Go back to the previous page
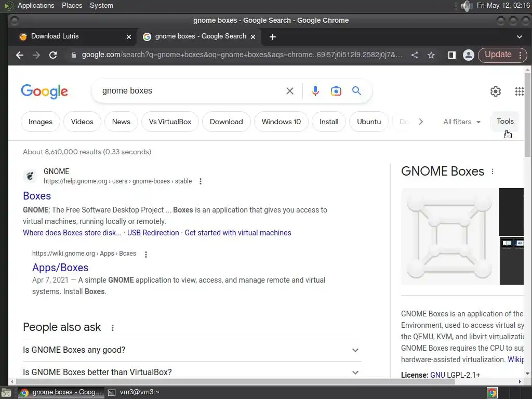 coord(20,55)
